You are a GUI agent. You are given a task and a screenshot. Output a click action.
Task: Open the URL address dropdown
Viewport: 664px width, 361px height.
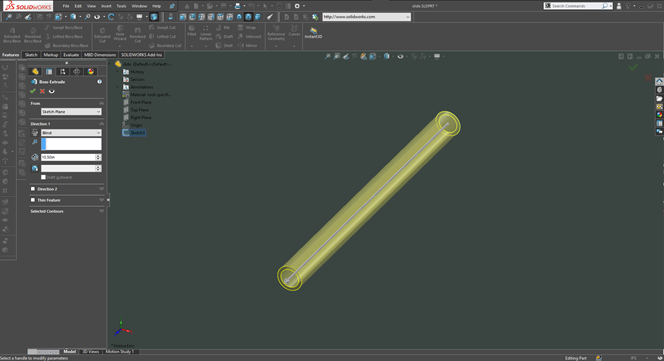407,17
